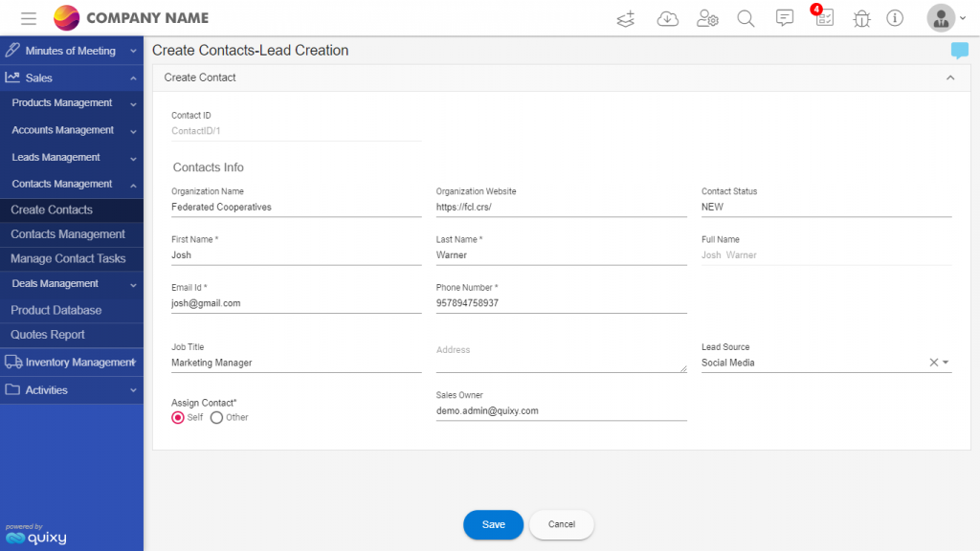This screenshot has height=551, width=980.
Task: Click the Cancel button
Action: pos(561,525)
